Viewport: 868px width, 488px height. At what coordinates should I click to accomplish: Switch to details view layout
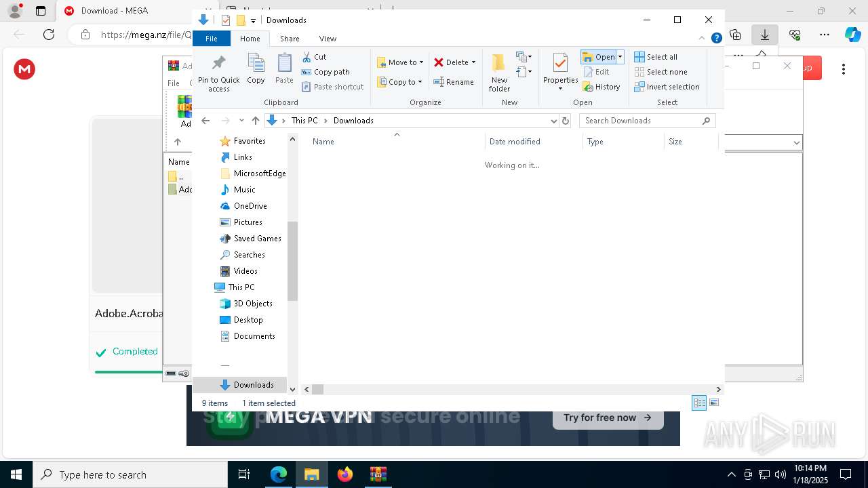[699, 403]
